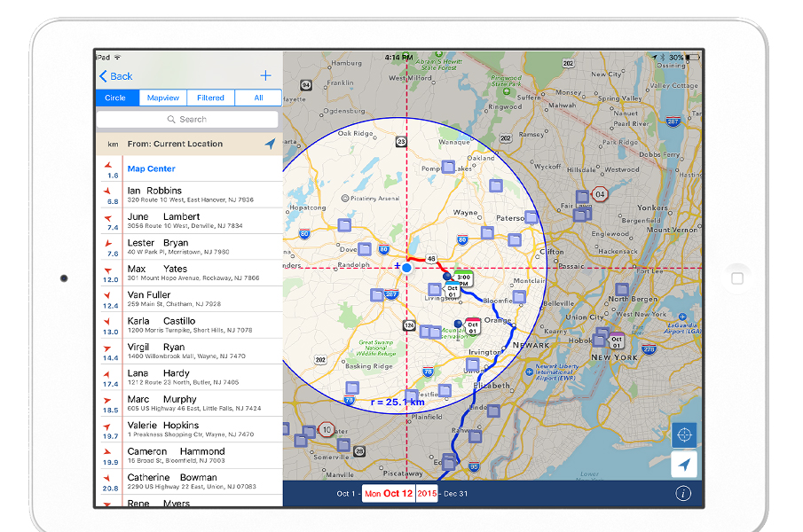Tap the navigation arrow icon on the map edge
Image resolution: width=803 pixels, height=532 pixels.
coord(683,463)
